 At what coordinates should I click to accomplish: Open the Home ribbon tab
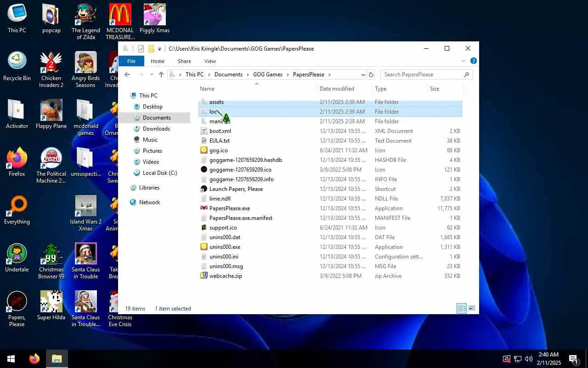click(157, 61)
